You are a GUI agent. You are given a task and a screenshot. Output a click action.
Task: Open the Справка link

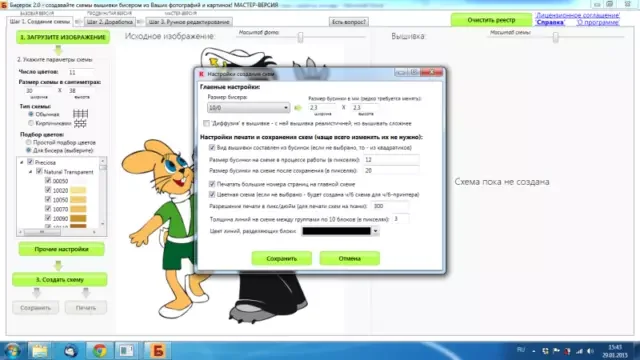(550, 22)
